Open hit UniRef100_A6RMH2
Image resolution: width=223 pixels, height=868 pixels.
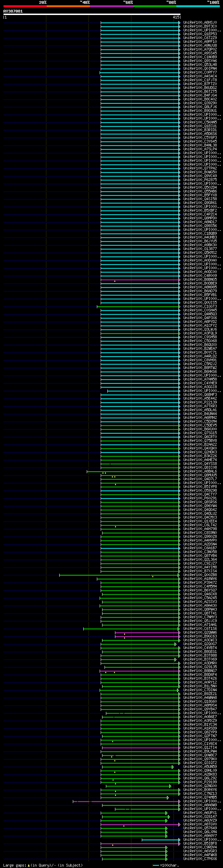[200, 418]
